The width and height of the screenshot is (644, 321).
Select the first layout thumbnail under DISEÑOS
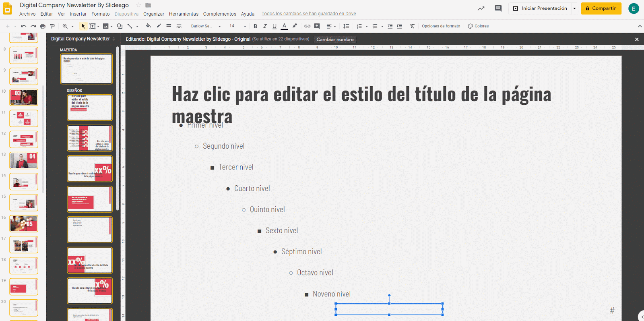(90, 108)
